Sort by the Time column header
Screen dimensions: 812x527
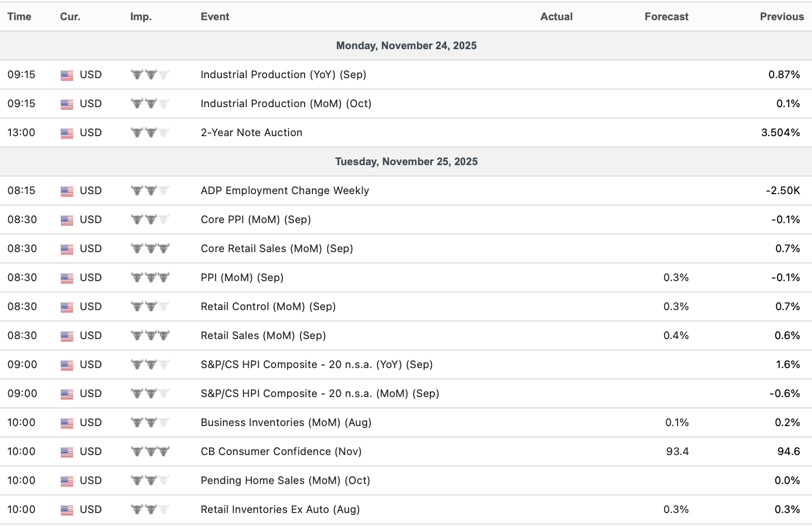(x=19, y=17)
